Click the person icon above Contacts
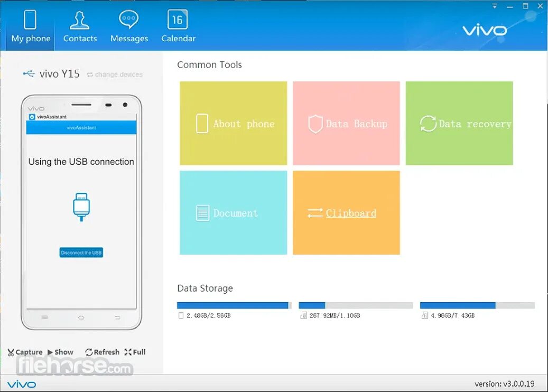The width and height of the screenshot is (548, 392). (x=80, y=20)
